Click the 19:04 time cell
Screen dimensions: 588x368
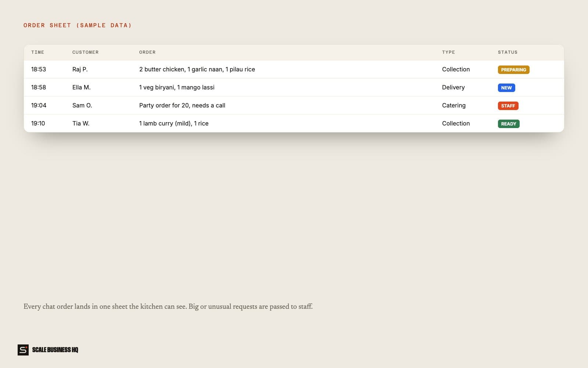[x=39, y=105]
